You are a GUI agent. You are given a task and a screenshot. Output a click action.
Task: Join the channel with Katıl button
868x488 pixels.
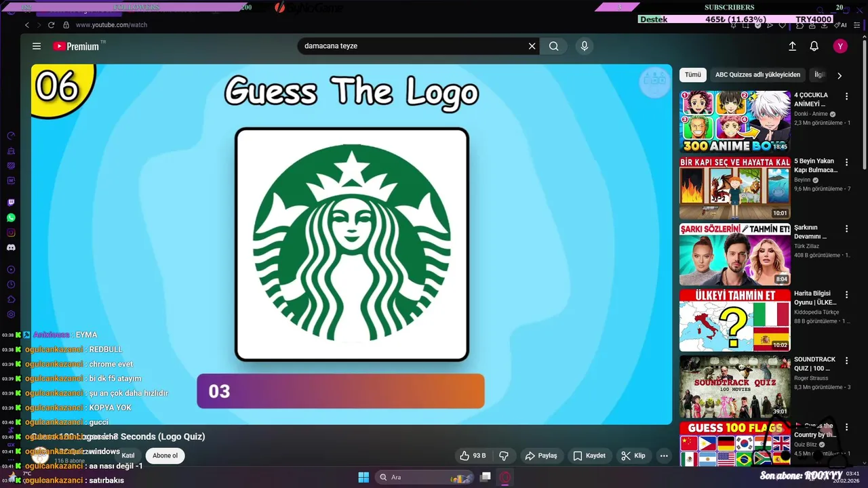point(127,455)
